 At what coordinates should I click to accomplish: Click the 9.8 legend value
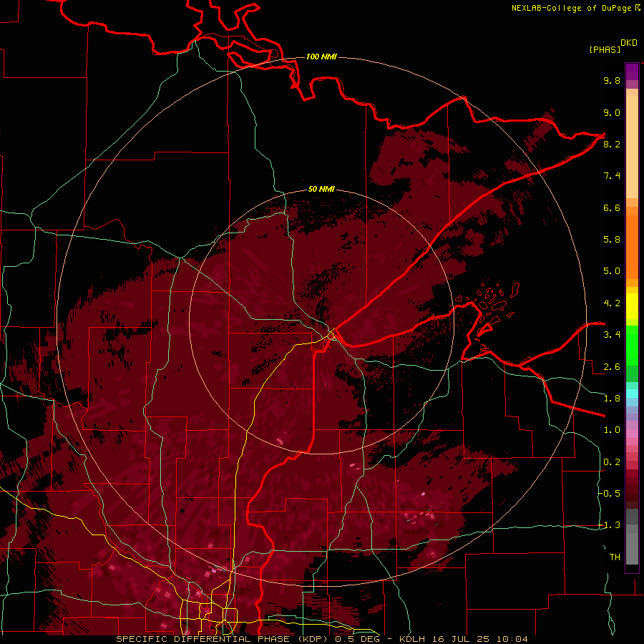(612, 81)
